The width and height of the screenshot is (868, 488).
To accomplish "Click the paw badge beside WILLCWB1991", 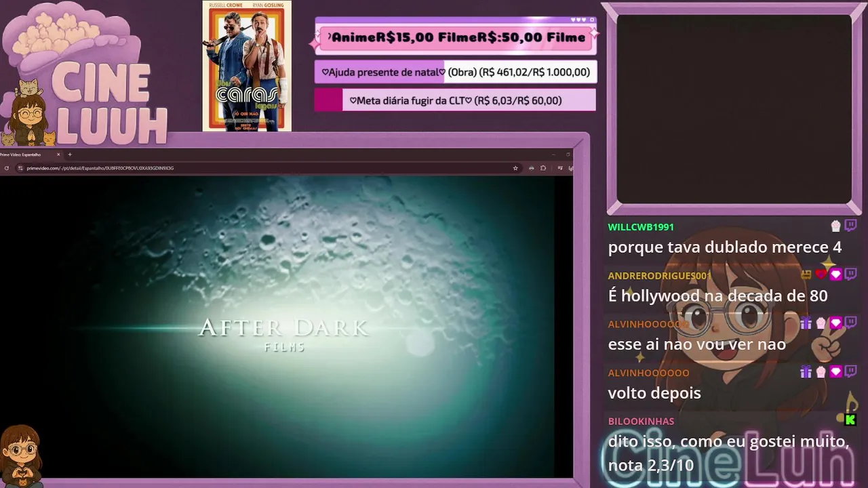I will [835, 226].
